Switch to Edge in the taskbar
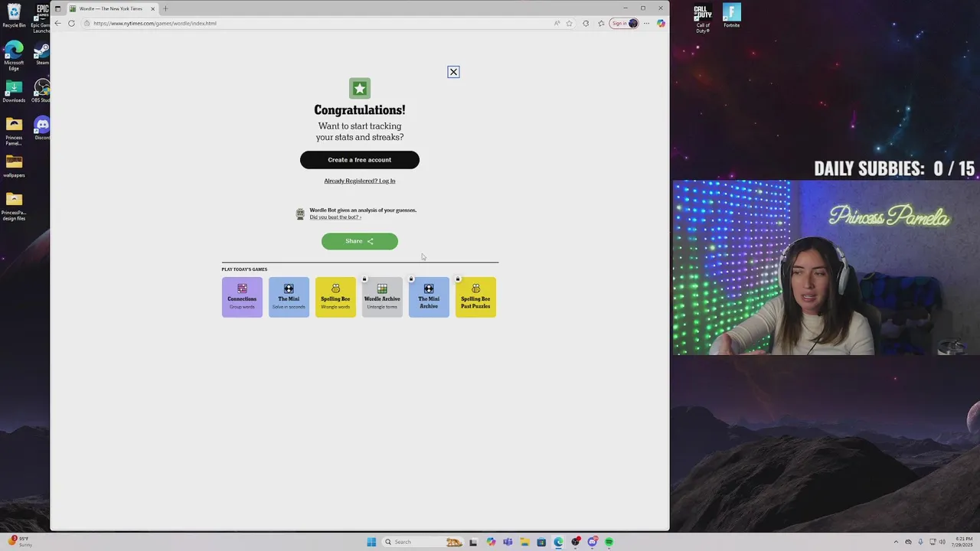Viewport: 980px width, 551px height. click(558, 542)
